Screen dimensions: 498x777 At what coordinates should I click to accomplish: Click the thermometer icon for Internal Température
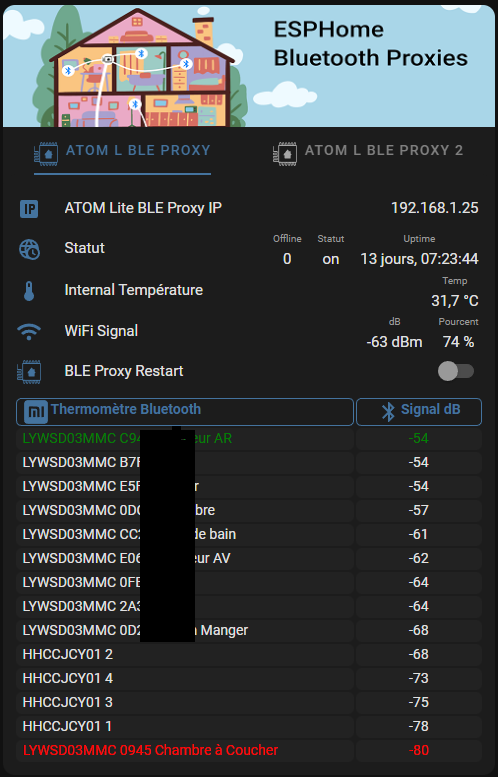click(29, 291)
